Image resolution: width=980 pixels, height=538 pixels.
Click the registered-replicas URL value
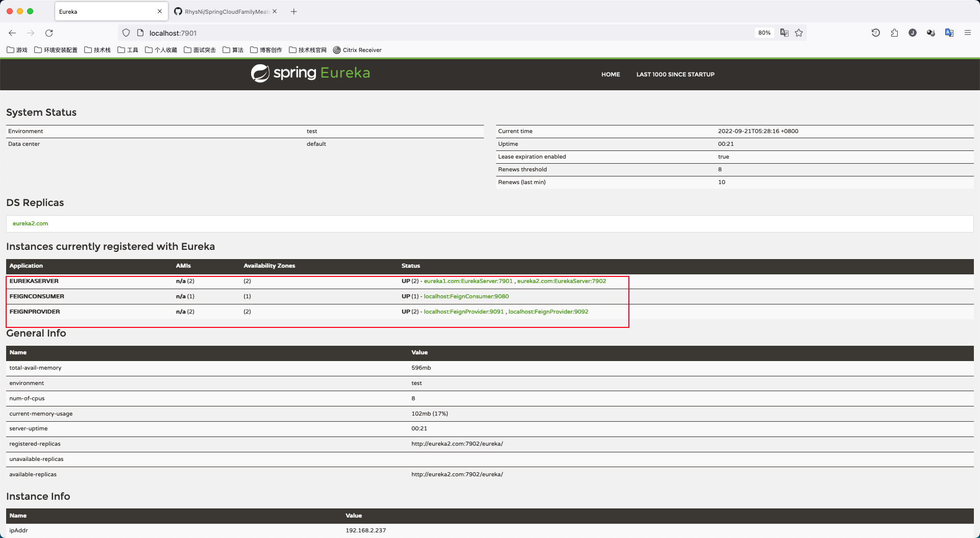pyautogui.click(x=457, y=444)
